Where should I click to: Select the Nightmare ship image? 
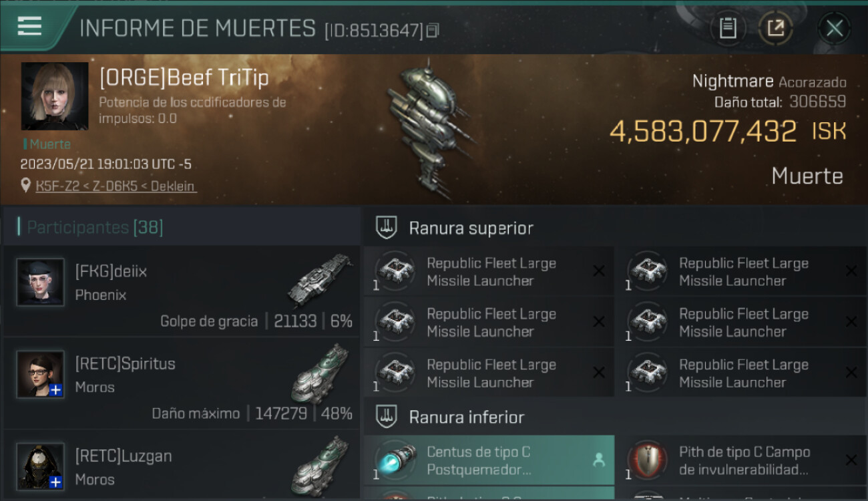pos(427,130)
